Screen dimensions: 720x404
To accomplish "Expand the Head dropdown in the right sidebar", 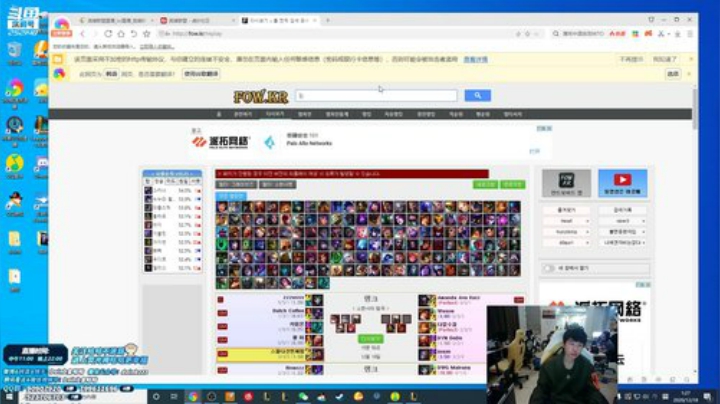I will pos(567,221).
